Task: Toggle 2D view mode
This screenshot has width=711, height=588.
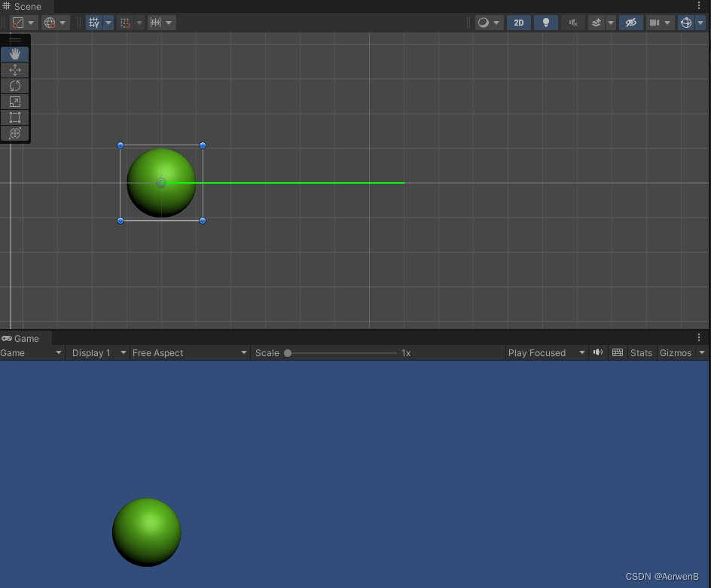Action: coord(518,23)
